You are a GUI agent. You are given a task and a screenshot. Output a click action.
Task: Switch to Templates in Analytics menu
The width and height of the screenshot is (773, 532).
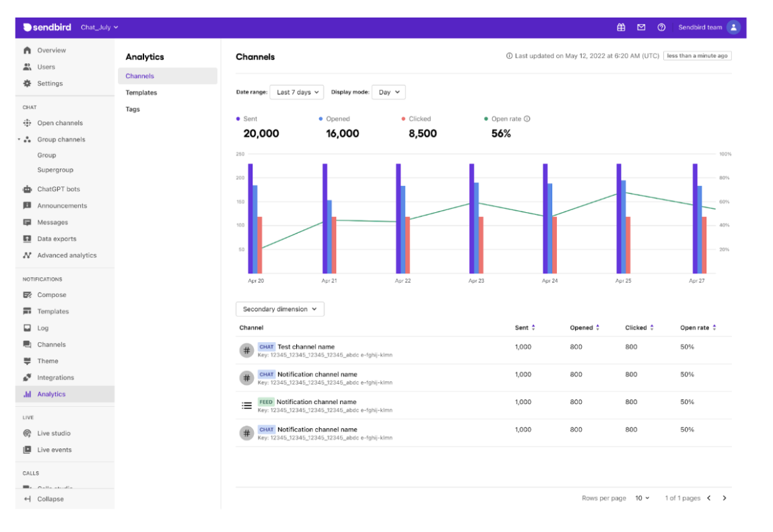pyautogui.click(x=141, y=93)
